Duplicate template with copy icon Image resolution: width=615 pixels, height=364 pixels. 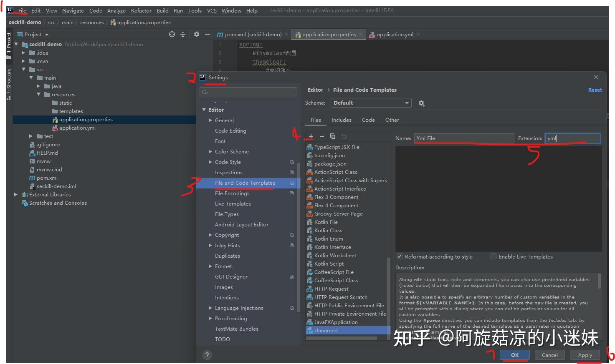pos(333,136)
